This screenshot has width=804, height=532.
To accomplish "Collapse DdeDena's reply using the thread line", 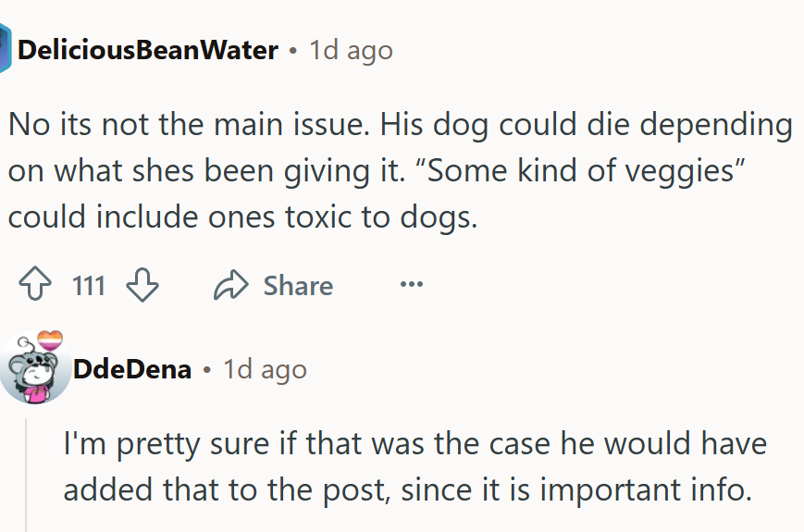I will (x=27, y=472).
